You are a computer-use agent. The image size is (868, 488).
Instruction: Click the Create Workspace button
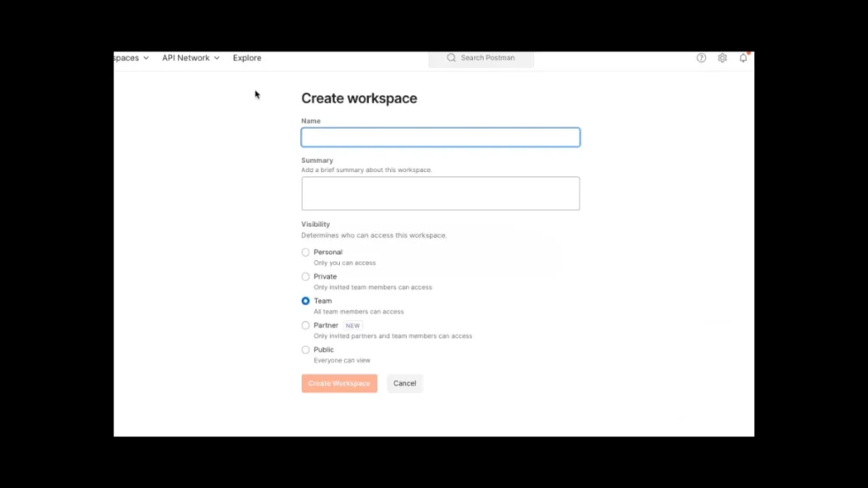(x=339, y=383)
